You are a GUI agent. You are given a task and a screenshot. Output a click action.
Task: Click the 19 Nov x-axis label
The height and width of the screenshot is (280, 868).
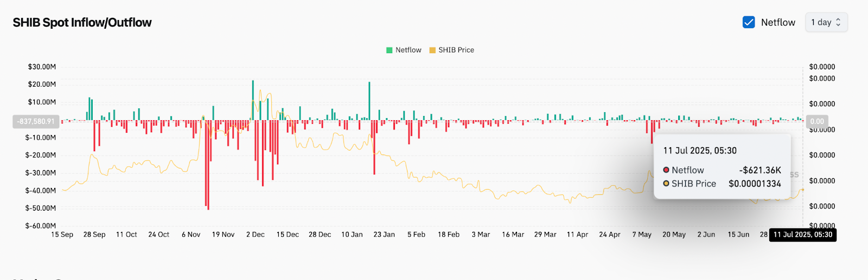click(x=223, y=235)
